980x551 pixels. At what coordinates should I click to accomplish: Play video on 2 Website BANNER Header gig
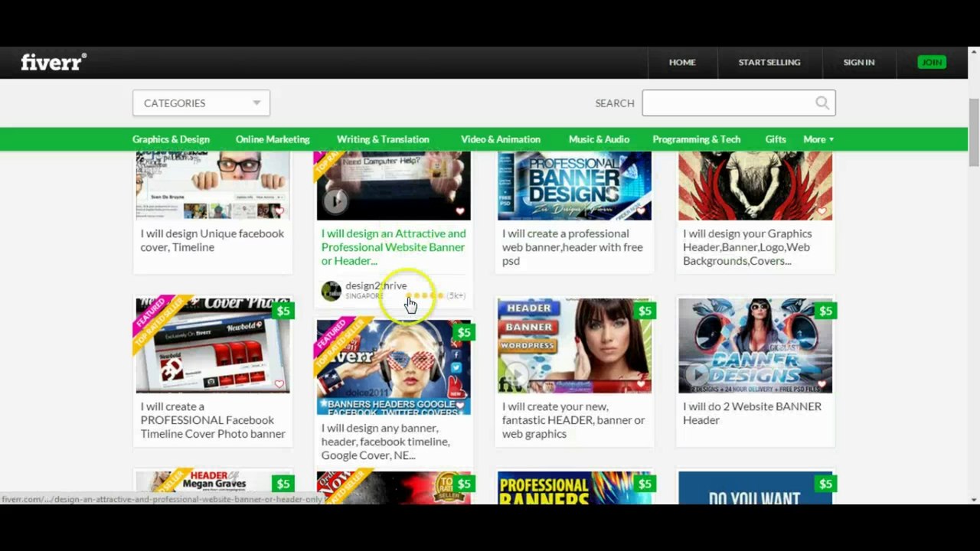pyautogui.click(x=697, y=375)
